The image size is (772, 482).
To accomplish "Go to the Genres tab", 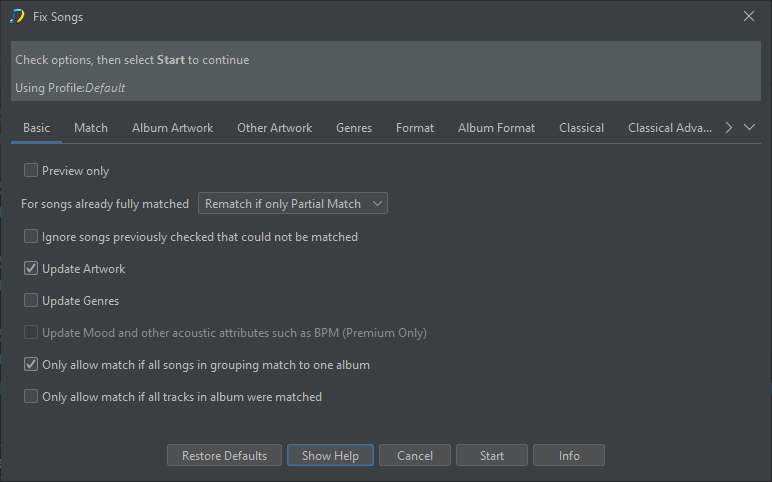I will tap(354, 128).
